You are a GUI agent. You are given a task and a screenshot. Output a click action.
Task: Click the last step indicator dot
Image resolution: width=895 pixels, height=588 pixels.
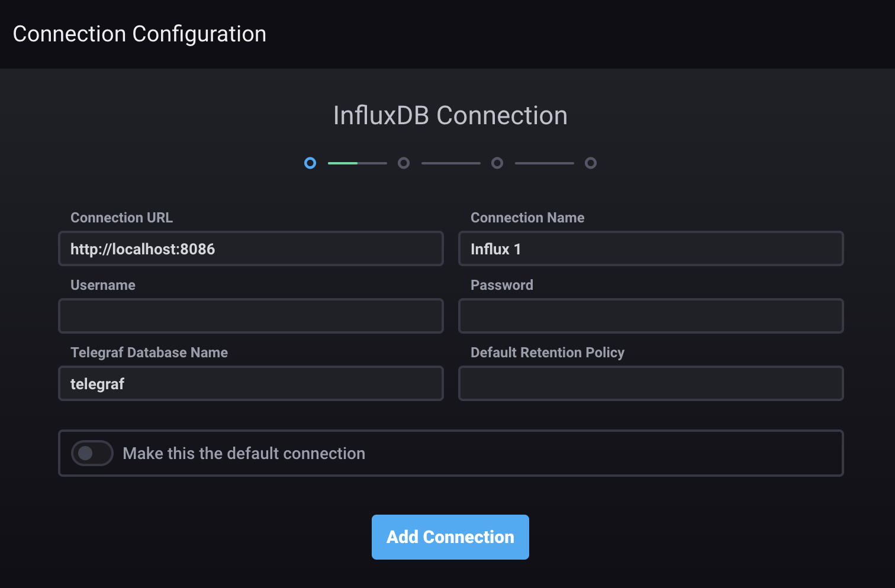(x=591, y=163)
